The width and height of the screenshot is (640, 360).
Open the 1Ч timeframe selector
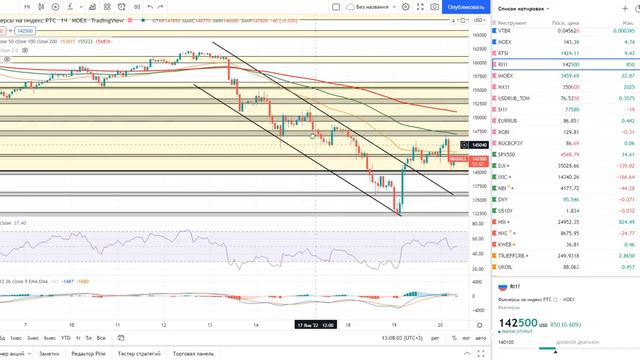[27, 7]
